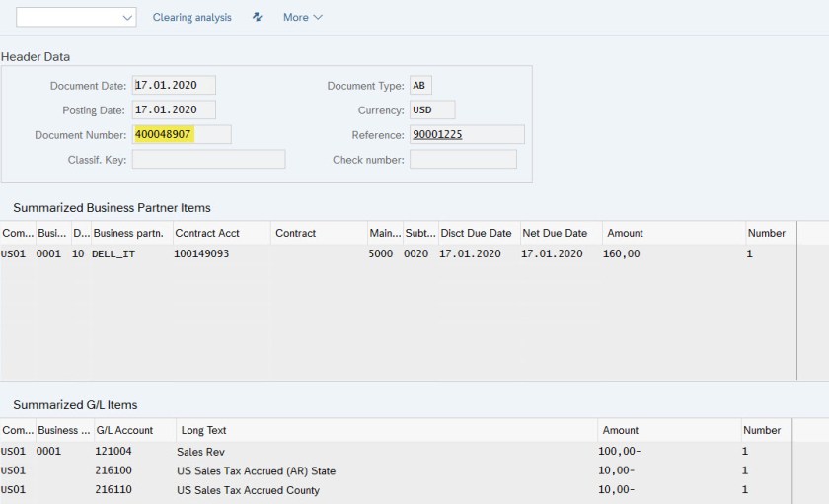This screenshot has width=829, height=504.
Task: Focus the Classif. Key field
Action: click(x=207, y=160)
